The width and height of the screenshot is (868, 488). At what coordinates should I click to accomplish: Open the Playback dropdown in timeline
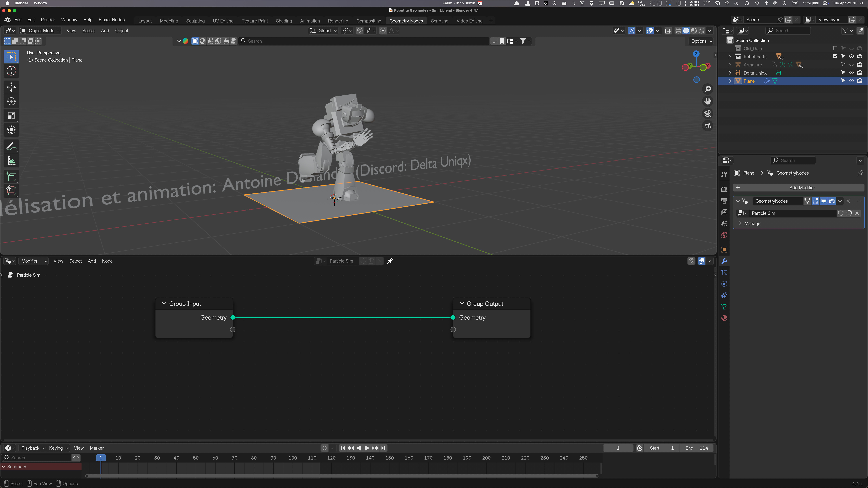coord(33,448)
